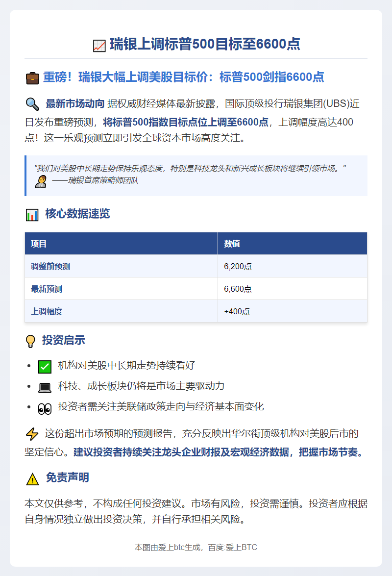Click the section heading 投资启示
The width and height of the screenshot is (392, 576).
pyautogui.click(x=64, y=340)
